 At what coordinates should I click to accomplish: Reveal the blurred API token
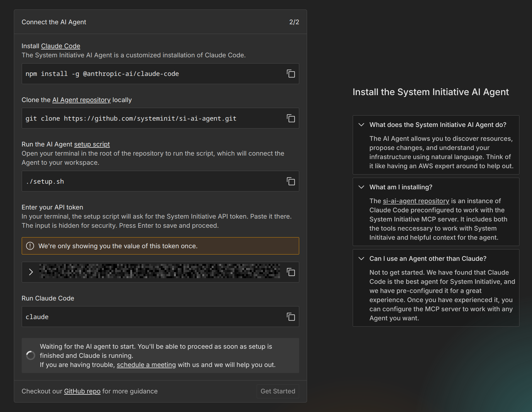pyautogui.click(x=31, y=272)
